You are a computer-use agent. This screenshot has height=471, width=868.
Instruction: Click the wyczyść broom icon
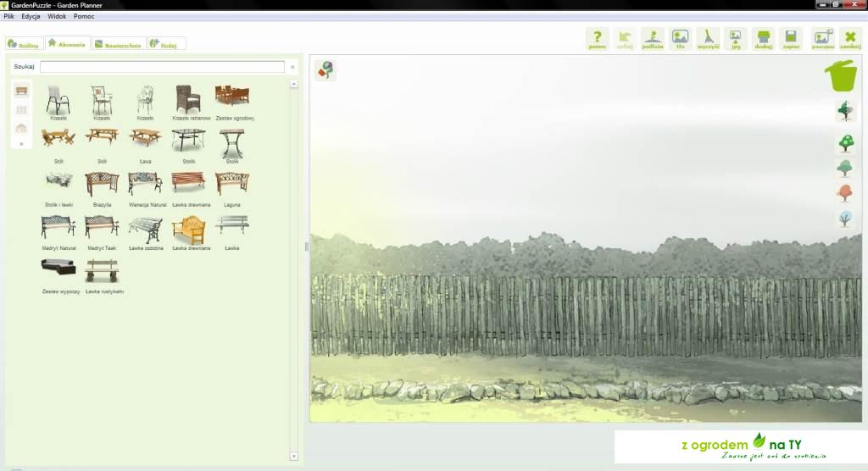point(708,38)
